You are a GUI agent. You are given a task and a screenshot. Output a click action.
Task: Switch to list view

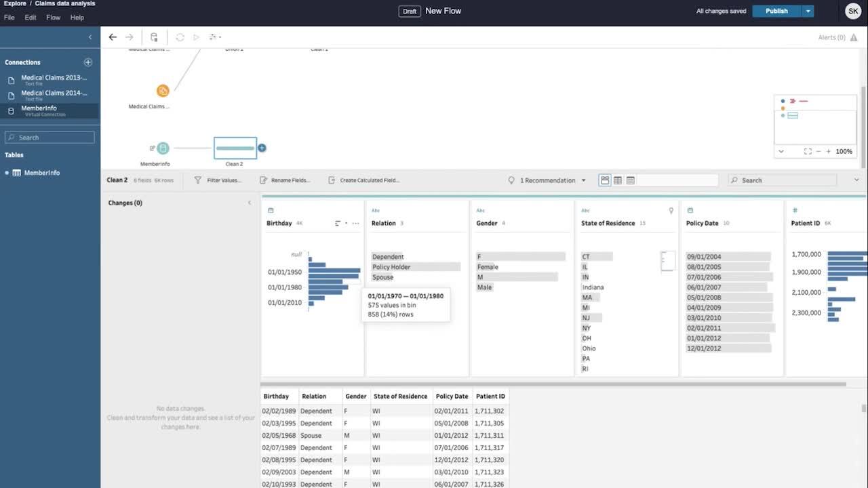631,180
